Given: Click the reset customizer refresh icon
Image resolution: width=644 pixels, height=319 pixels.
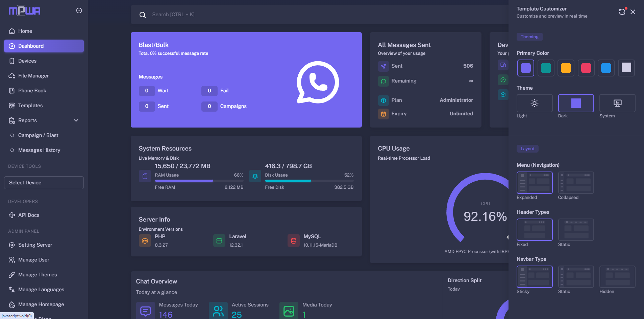Looking at the screenshot, I should 622,12.
